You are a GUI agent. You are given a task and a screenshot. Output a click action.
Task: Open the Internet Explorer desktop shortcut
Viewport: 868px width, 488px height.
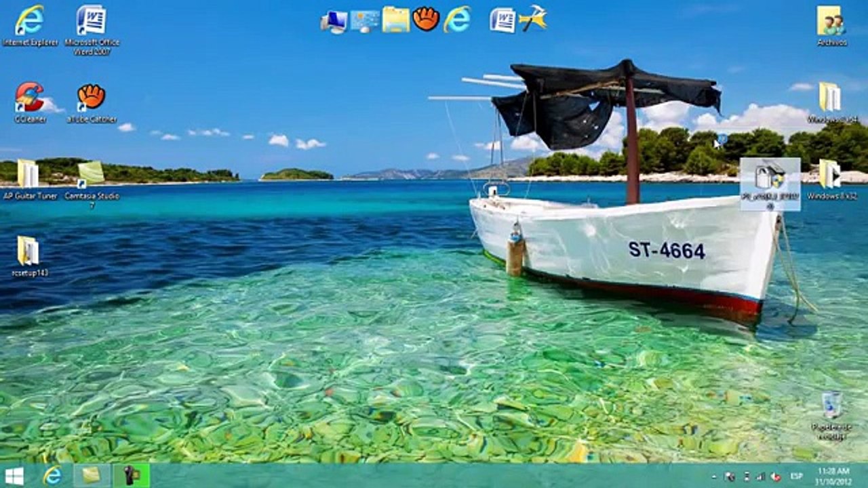(30, 26)
